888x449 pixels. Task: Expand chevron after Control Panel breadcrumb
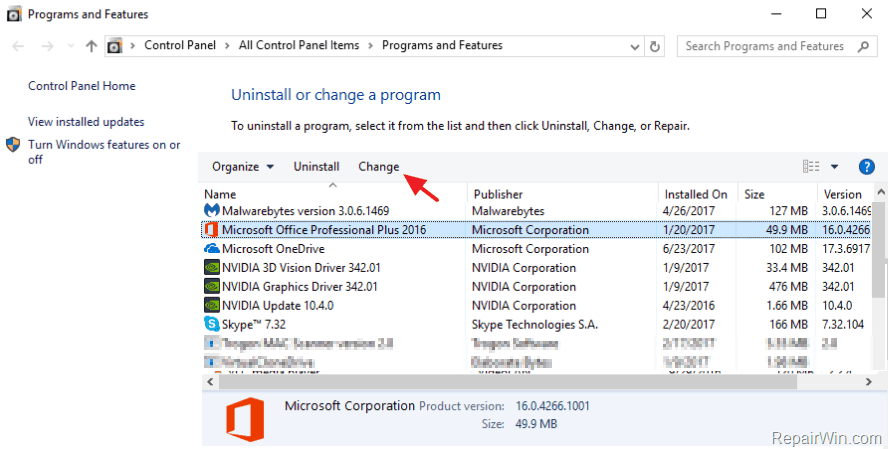click(x=227, y=46)
